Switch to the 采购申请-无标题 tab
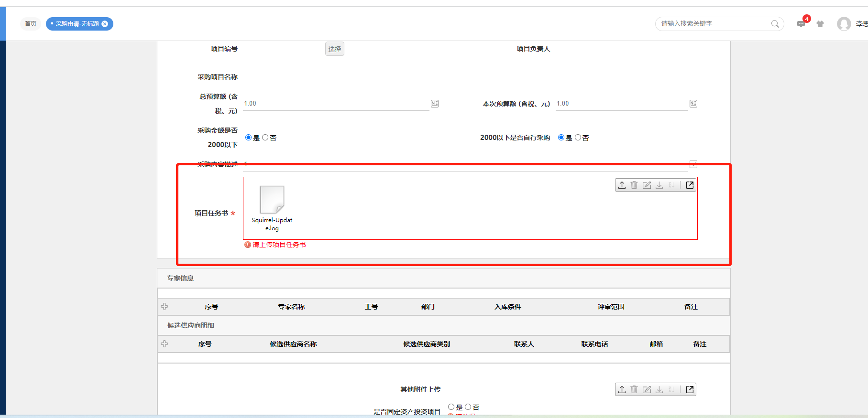Viewport: 868px width, 418px height. (77, 24)
